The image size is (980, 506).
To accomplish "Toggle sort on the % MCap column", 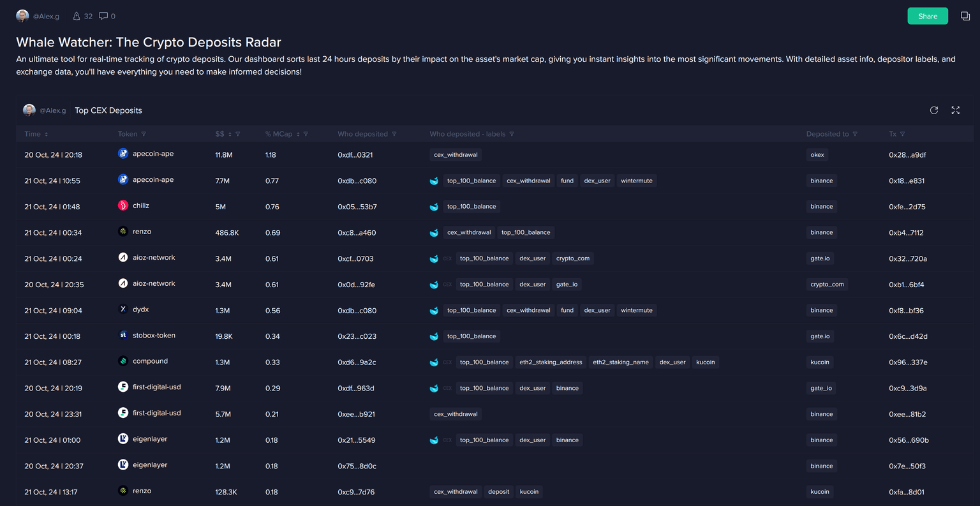I will pyautogui.click(x=298, y=134).
